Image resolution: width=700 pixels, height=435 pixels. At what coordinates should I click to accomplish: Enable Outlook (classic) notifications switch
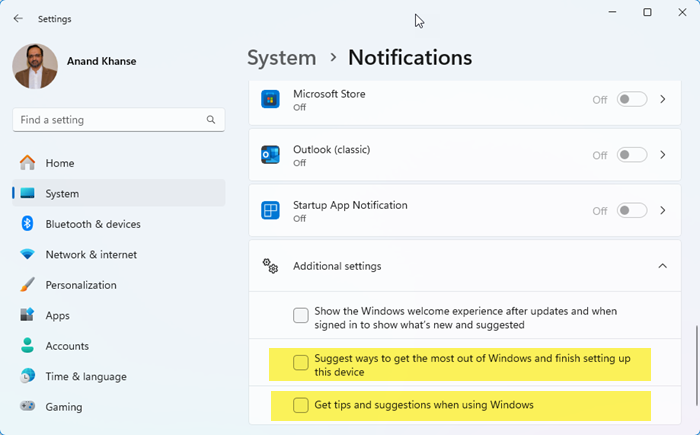tap(632, 155)
